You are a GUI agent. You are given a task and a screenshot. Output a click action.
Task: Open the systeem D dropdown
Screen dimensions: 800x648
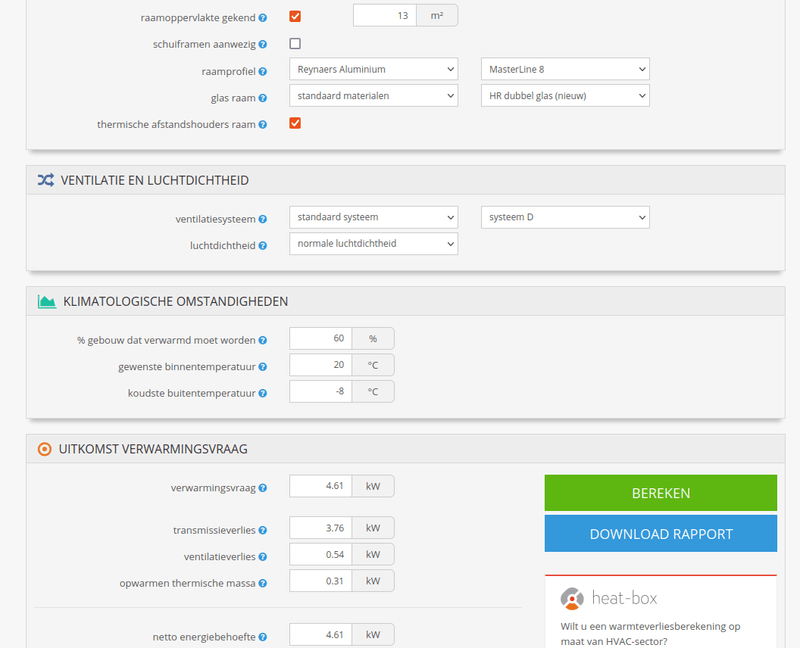[565, 217]
